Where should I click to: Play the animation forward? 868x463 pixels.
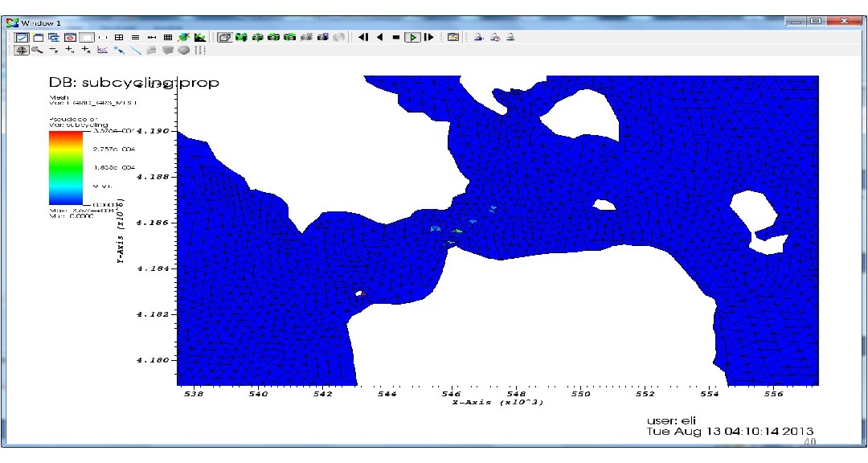pos(412,38)
